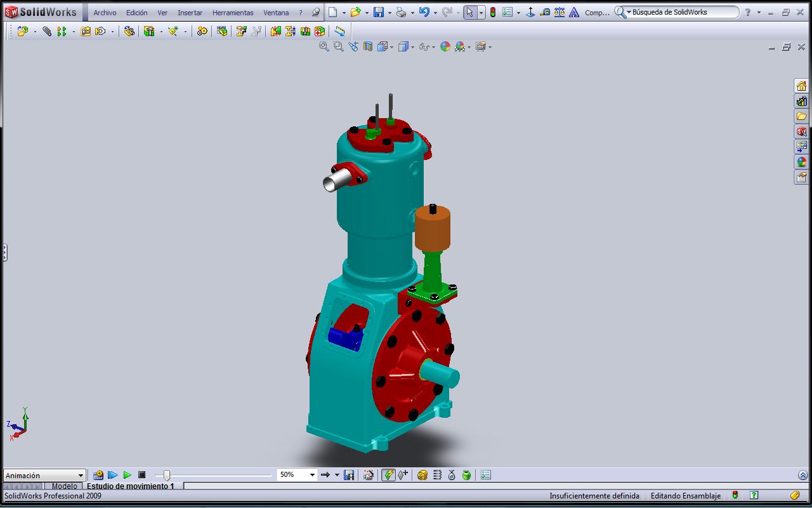The width and height of the screenshot is (812, 508).
Task: Click the Previous View icon
Action: [x=353, y=46]
